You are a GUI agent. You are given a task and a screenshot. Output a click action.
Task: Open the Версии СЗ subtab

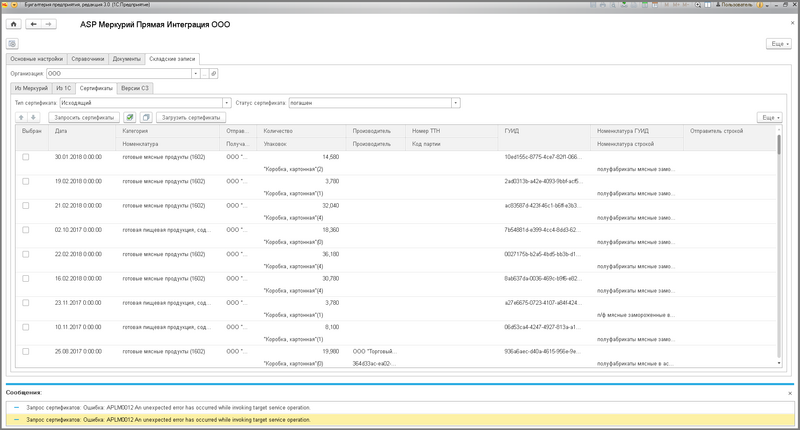pos(135,88)
